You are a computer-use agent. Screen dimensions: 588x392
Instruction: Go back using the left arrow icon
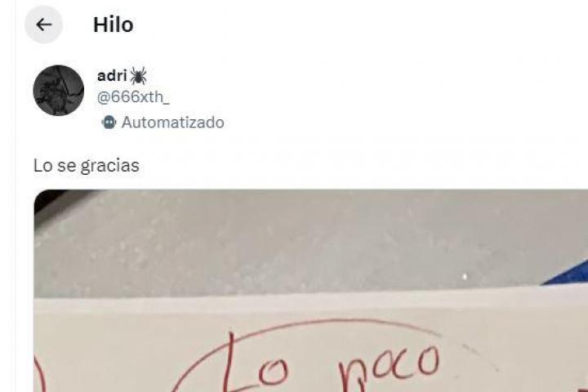point(43,24)
